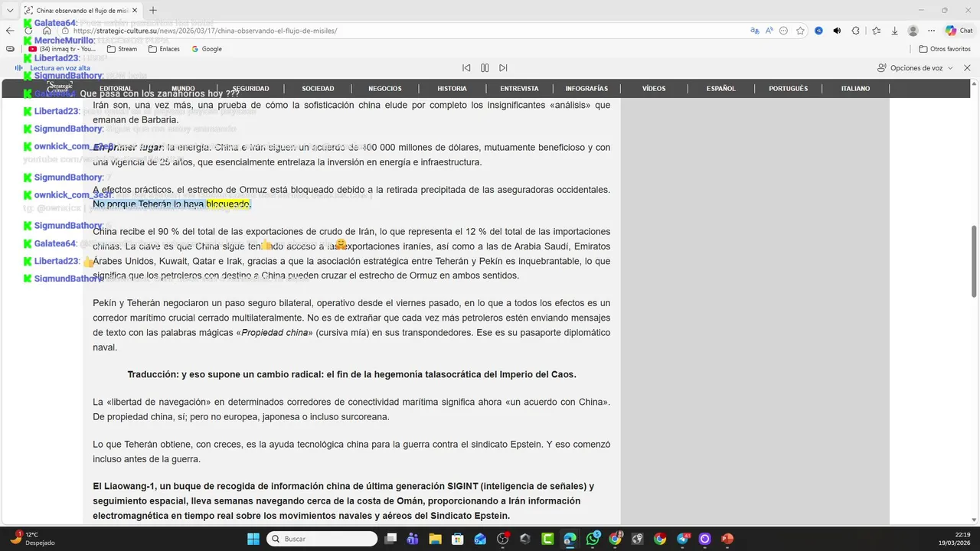
Task: Skip to previous paragraph in Read Aloud
Action: point(466,68)
